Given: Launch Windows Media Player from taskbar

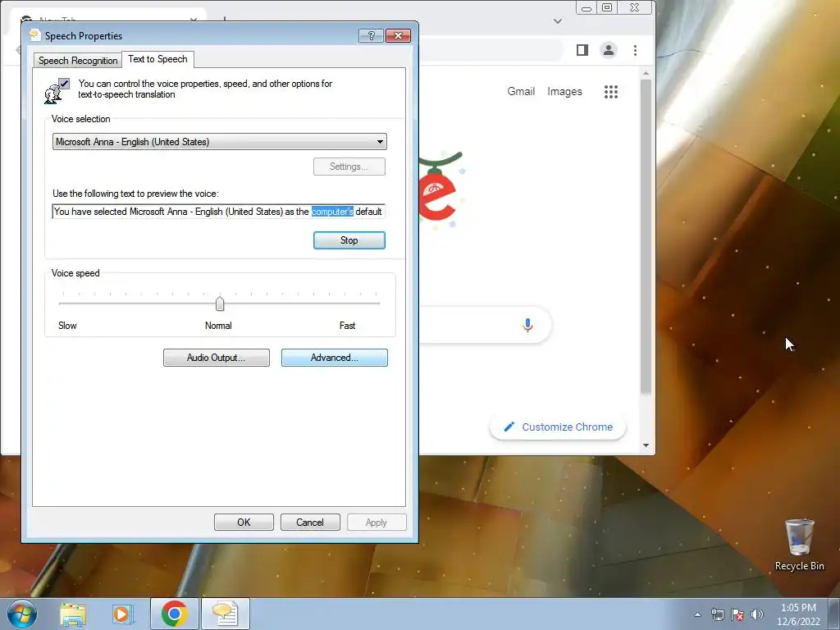Looking at the screenshot, I should (123, 614).
